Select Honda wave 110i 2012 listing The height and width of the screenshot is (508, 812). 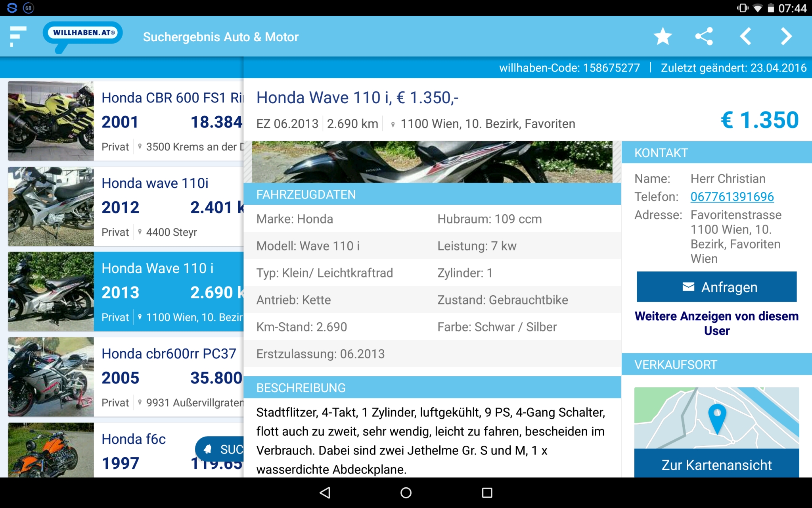(x=167, y=206)
